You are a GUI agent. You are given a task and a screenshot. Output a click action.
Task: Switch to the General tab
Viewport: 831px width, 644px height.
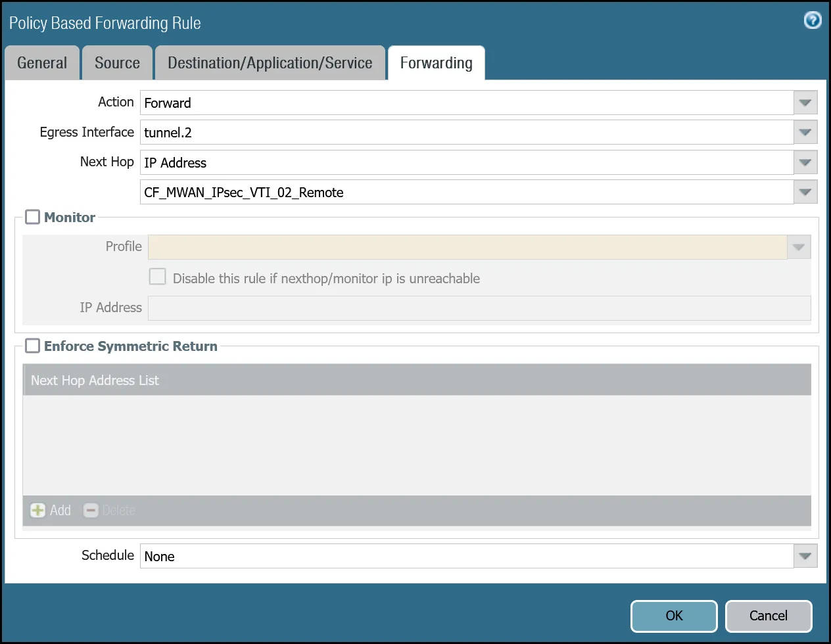pos(41,62)
